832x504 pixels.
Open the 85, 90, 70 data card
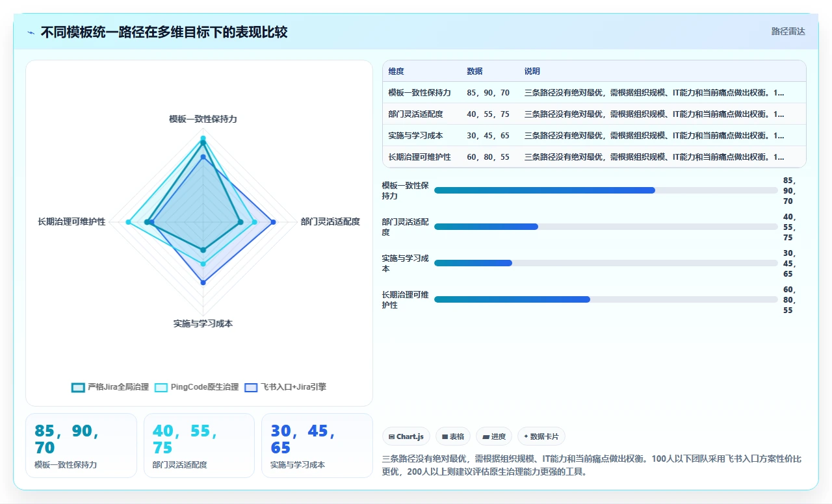(81, 446)
